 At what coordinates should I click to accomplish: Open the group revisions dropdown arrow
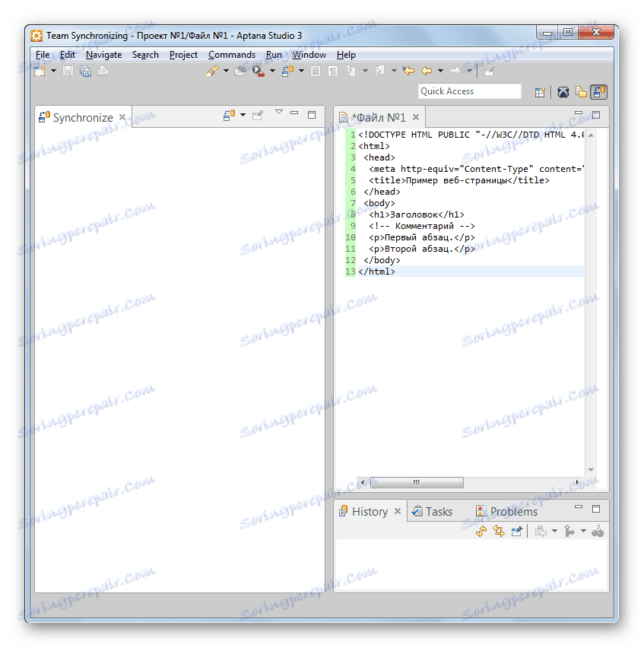tap(554, 531)
